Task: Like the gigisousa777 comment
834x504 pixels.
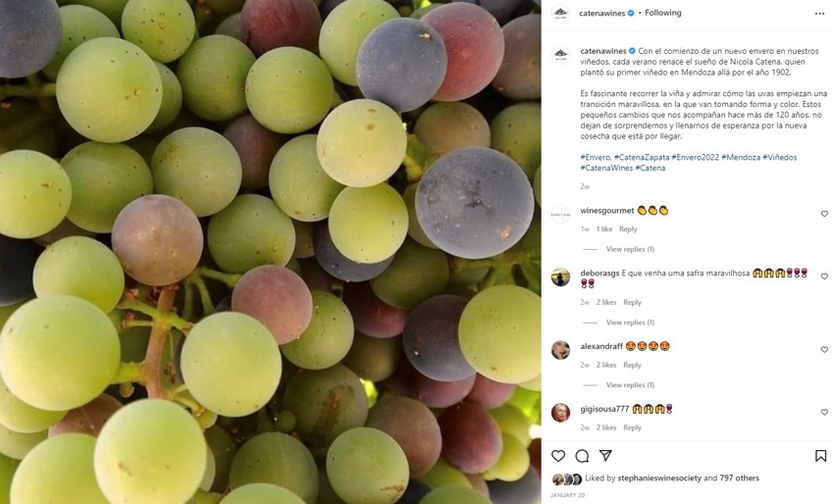Action: (824, 412)
